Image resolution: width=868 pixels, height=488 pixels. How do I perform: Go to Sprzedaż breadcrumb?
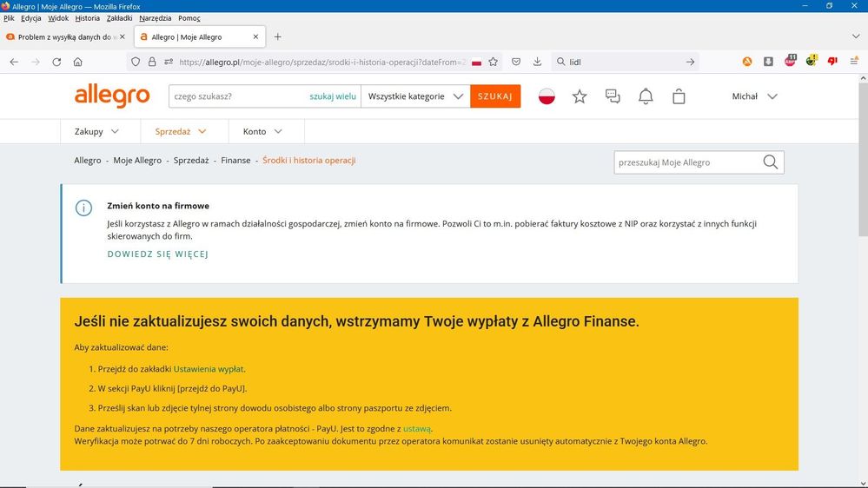click(x=191, y=161)
